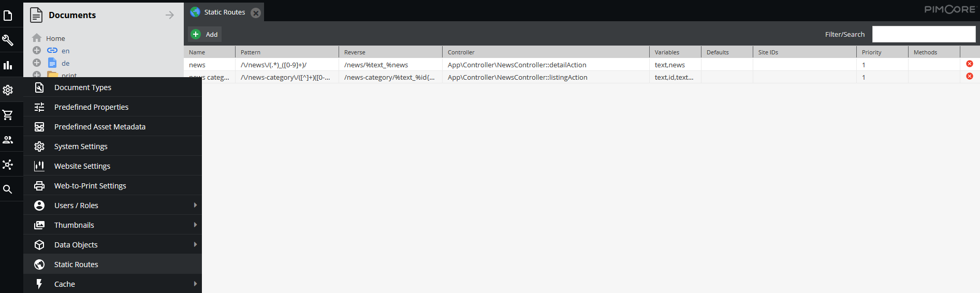
Task: Select Static Routes menu entry
Action: (76, 265)
